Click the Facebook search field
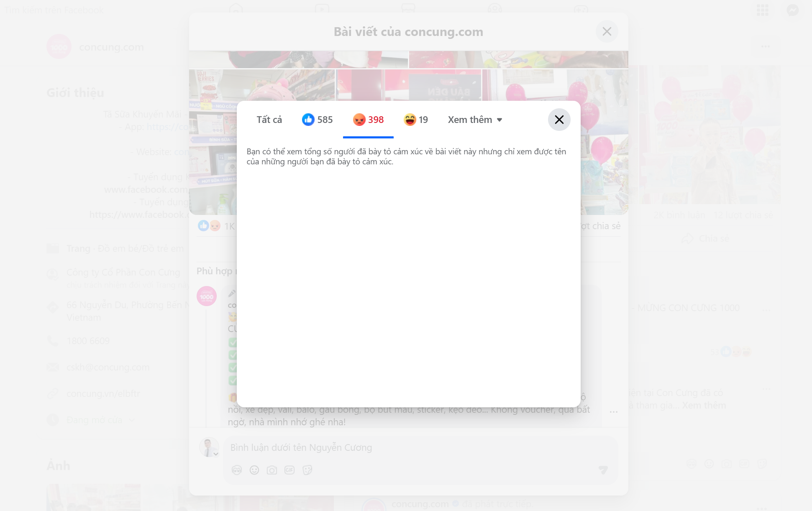Image resolution: width=812 pixels, height=511 pixels. click(54, 10)
